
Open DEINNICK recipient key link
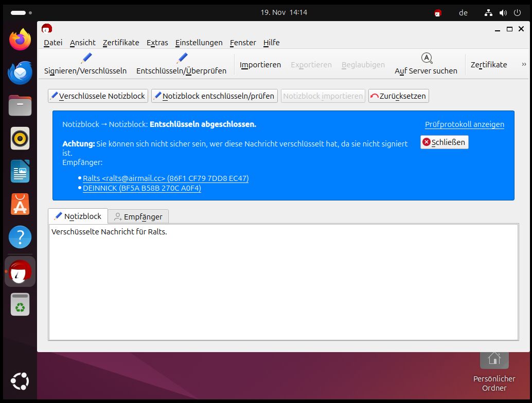(141, 188)
